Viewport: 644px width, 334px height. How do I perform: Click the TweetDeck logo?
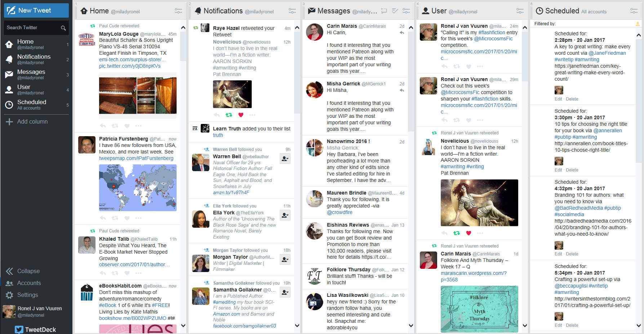pyautogui.click(x=35, y=329)
